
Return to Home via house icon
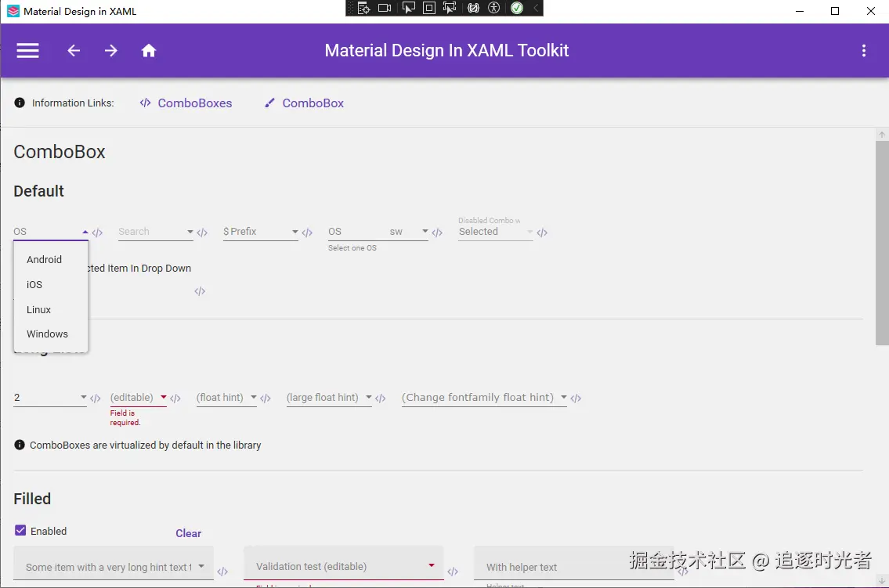coord(149,50)
